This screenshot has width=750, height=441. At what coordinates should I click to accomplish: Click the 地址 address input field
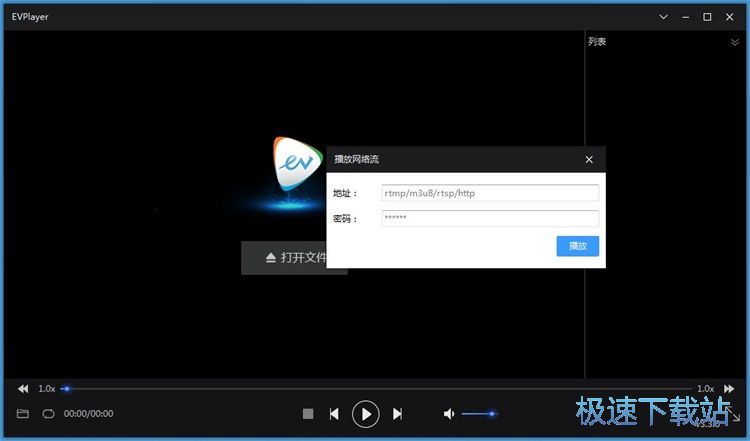[490, 193]
